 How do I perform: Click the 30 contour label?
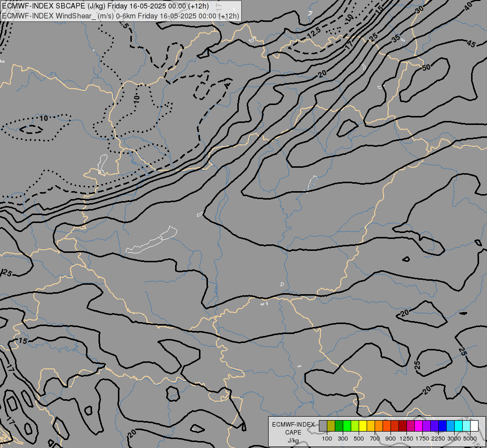(x=420, y=9)
